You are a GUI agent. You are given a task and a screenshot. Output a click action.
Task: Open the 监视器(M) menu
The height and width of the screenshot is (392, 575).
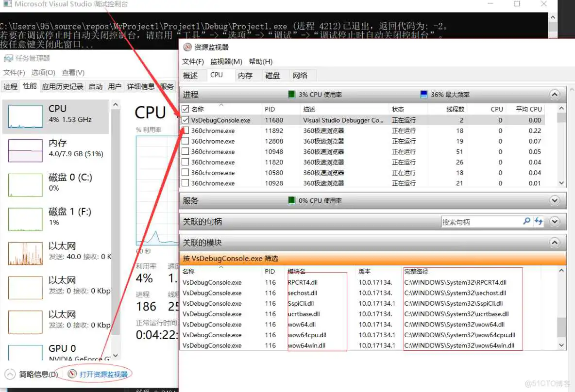pyautogui.click(x=225, y=61)
